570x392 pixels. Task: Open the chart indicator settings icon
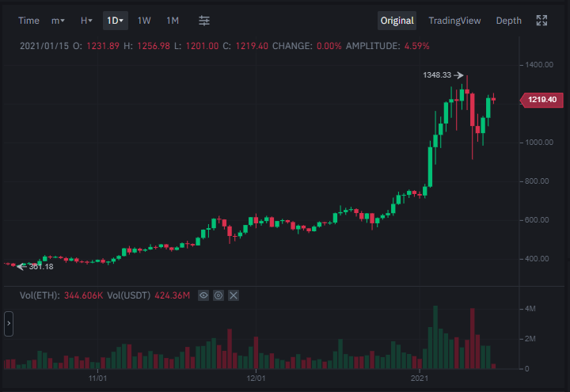204,21
